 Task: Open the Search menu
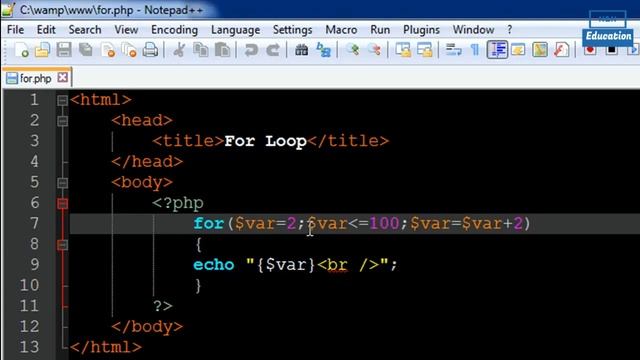[85, 30]
